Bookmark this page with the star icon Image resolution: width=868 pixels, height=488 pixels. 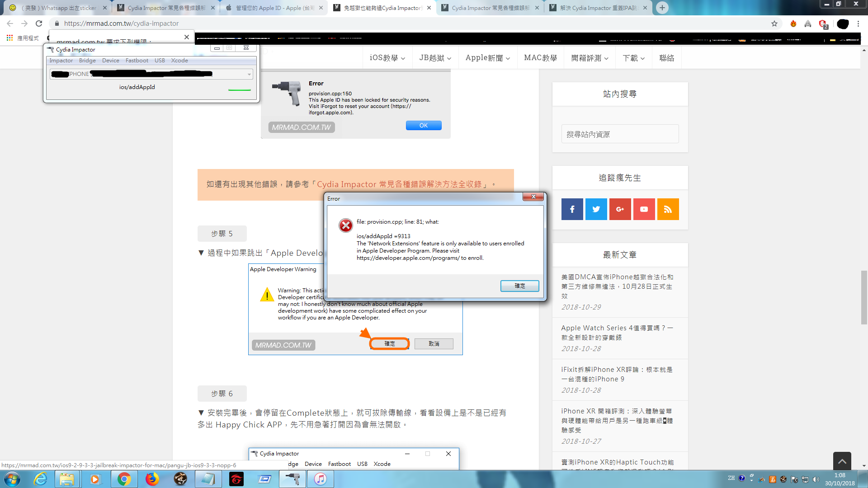pos(774,23)
